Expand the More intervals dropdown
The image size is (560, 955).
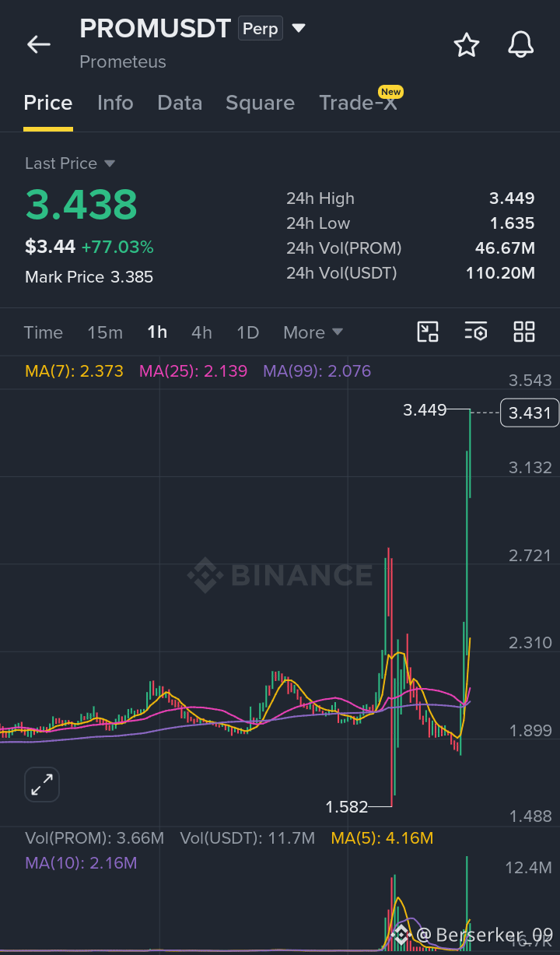click(313, 332)
